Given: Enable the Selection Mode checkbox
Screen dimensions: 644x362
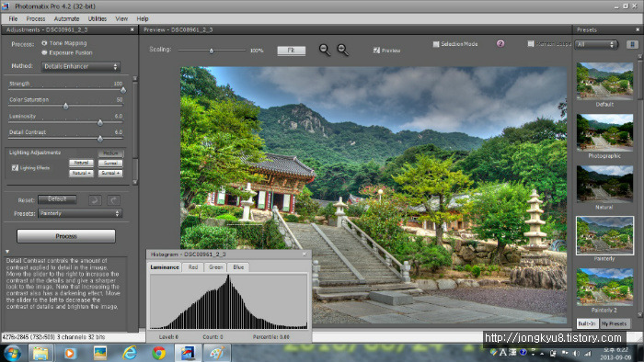Looking at the screenshot, I should [436, 44].
